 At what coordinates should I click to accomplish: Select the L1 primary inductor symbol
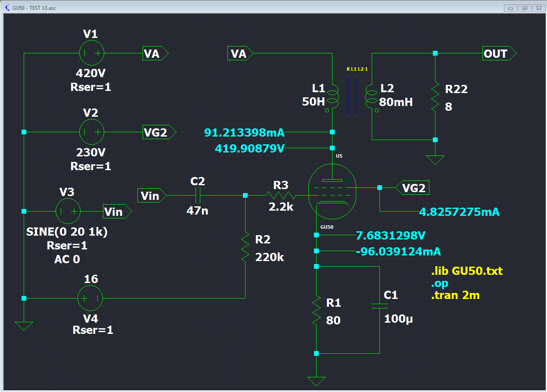[x=332, y=97]
